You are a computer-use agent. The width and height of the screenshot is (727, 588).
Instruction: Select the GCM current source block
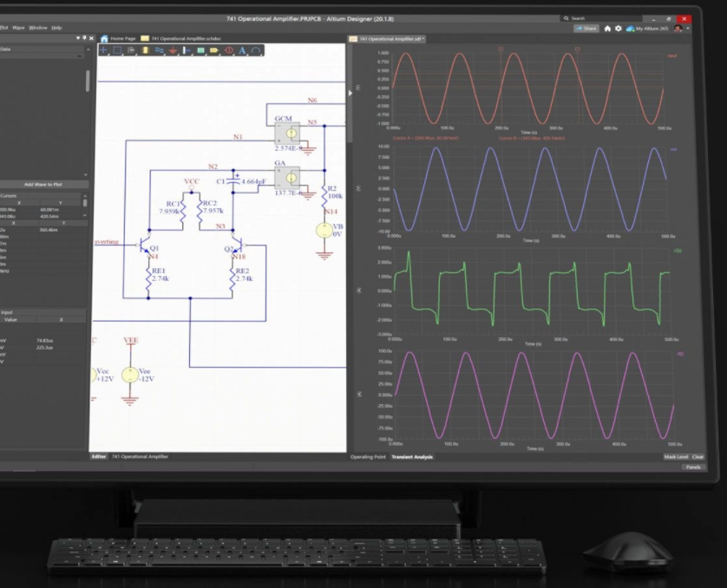(287, 134)
